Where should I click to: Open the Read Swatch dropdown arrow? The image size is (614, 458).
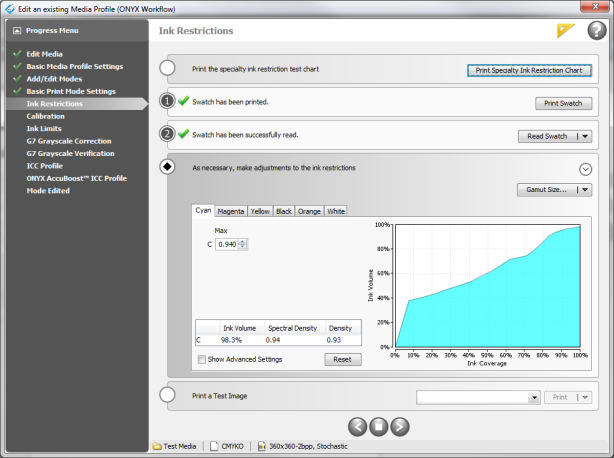tap(585, 136)
